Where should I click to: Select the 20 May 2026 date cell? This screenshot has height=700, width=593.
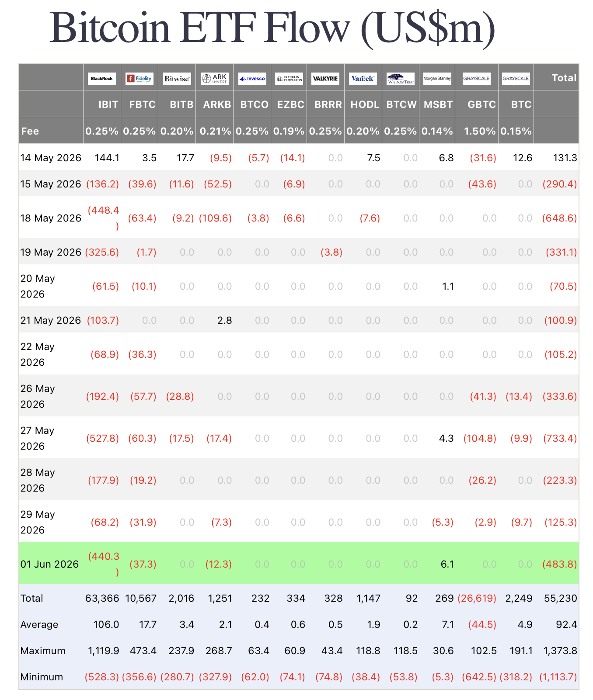[x=38, y=286]
